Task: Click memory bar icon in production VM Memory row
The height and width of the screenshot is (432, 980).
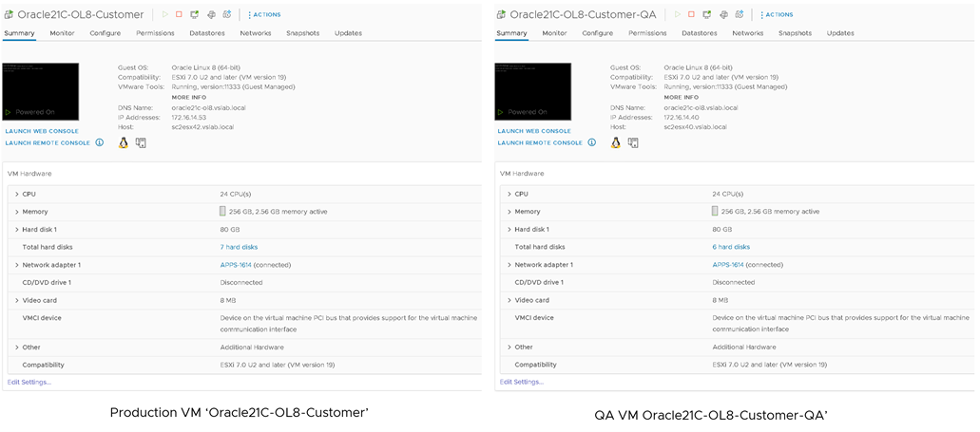Action: [222, 211]
